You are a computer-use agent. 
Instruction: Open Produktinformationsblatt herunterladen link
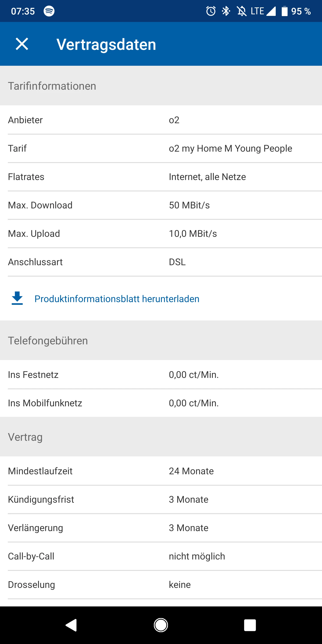pyautogui.click(x=117, y=299)
